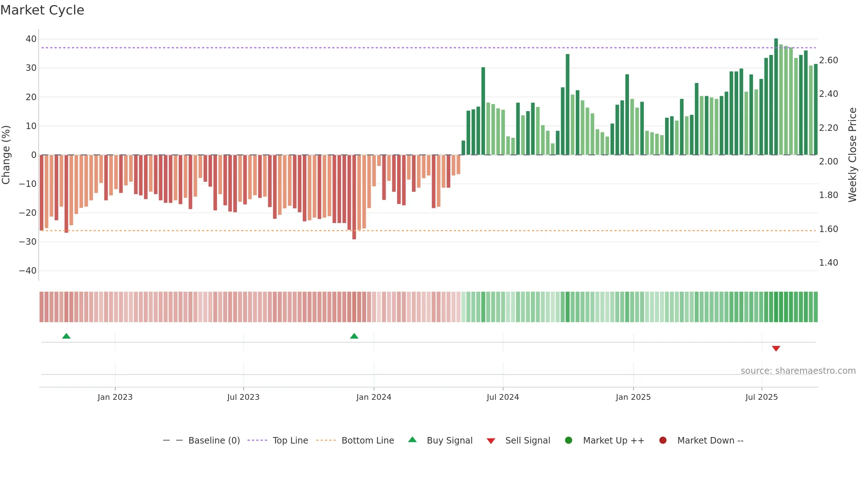This screenshot has height=488, width=868.
Task: Click the tallest green bar reaching 40
Action: pyautogui.click(x=776, y=97)
